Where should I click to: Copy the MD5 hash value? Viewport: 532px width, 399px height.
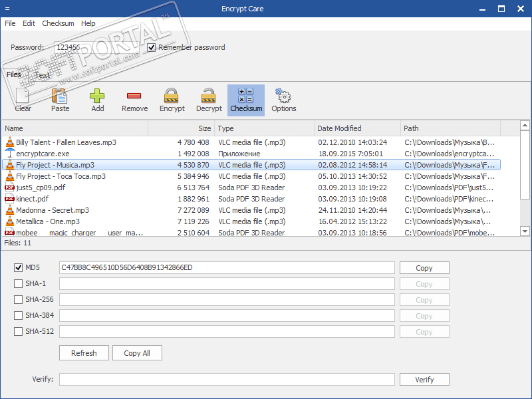tap(424, 268)
